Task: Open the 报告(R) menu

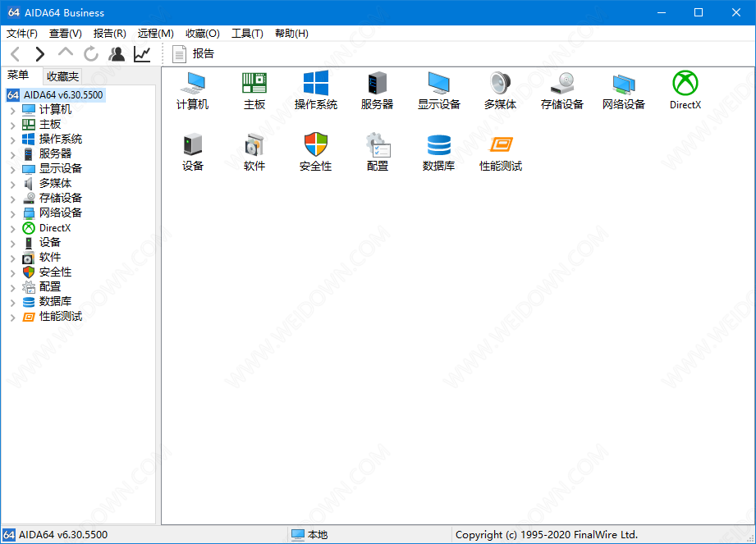Action: 110,34
